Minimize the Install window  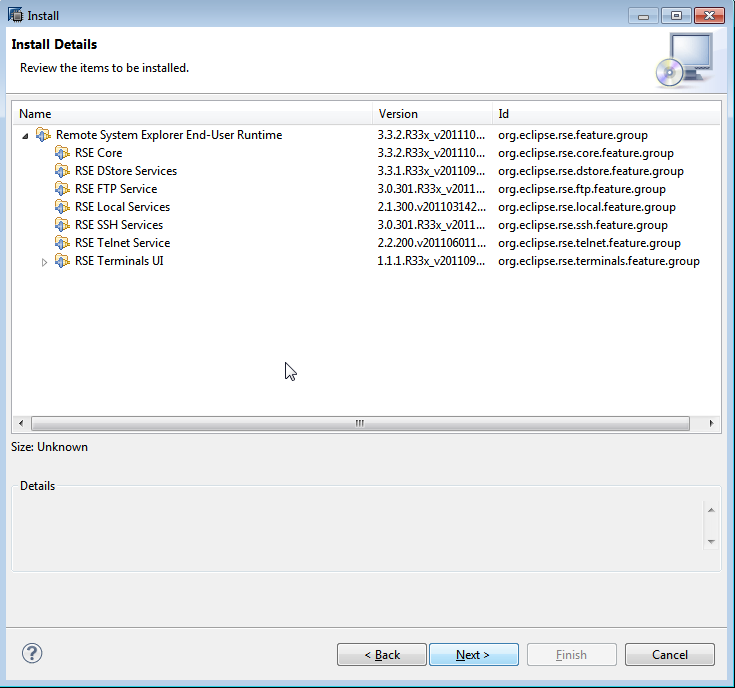coord(643,16)
